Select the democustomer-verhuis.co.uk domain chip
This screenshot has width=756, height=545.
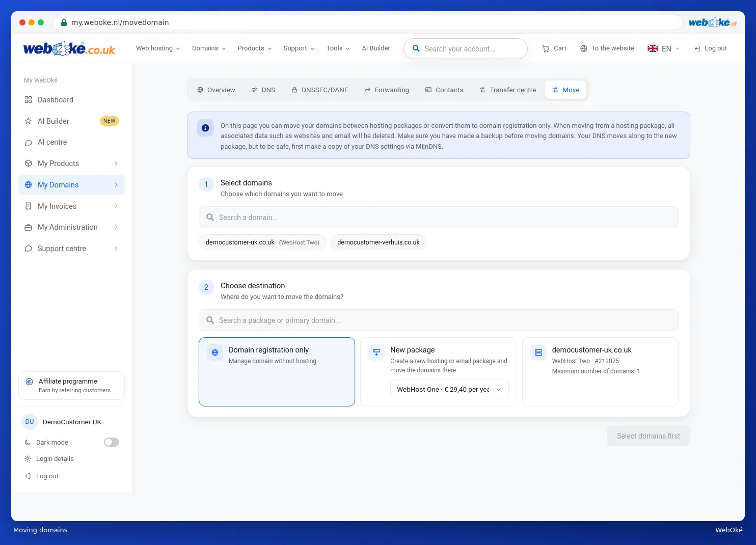379,242
